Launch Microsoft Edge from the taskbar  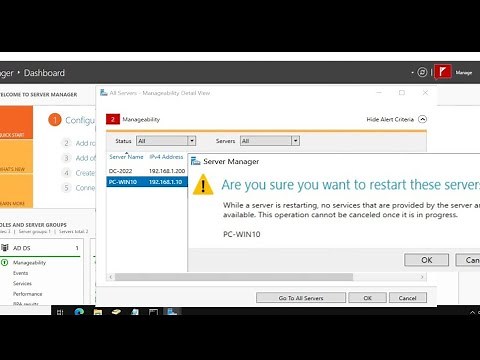click(x=79, y=312)
